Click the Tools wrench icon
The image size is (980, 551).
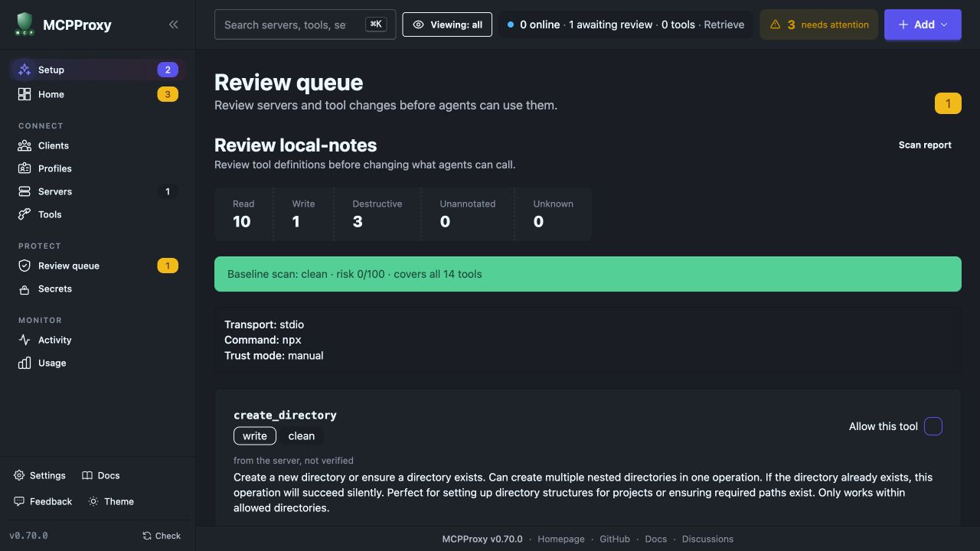coord(24,214)
